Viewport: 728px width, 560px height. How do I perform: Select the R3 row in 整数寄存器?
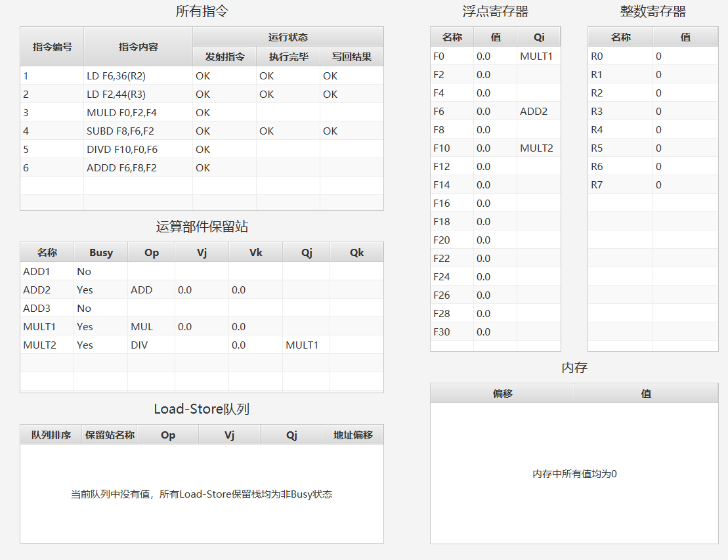(599, 111)
